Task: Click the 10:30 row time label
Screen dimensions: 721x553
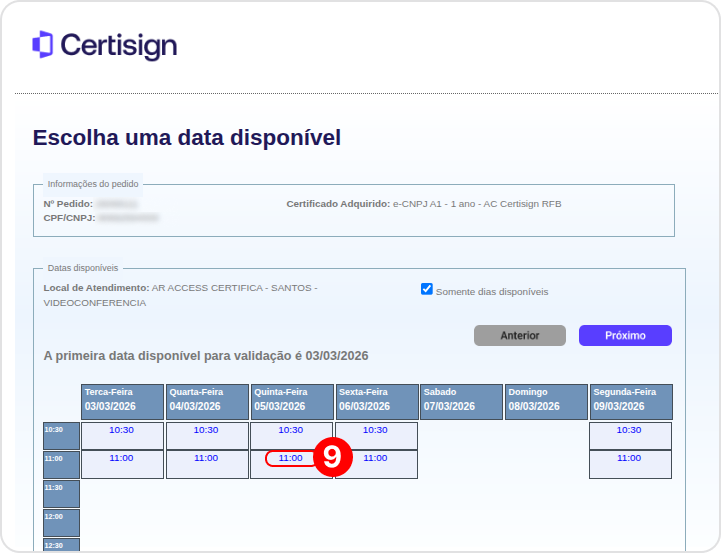Action: (62, 436)
